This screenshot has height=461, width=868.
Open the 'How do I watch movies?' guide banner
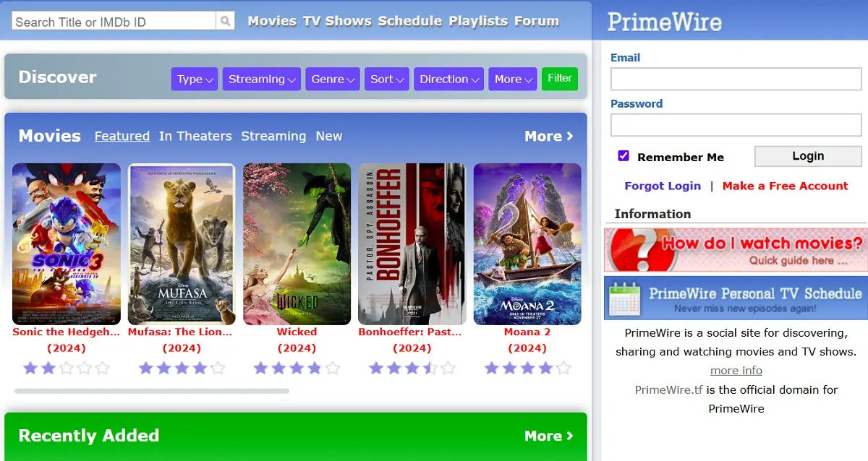click(736, 250)
